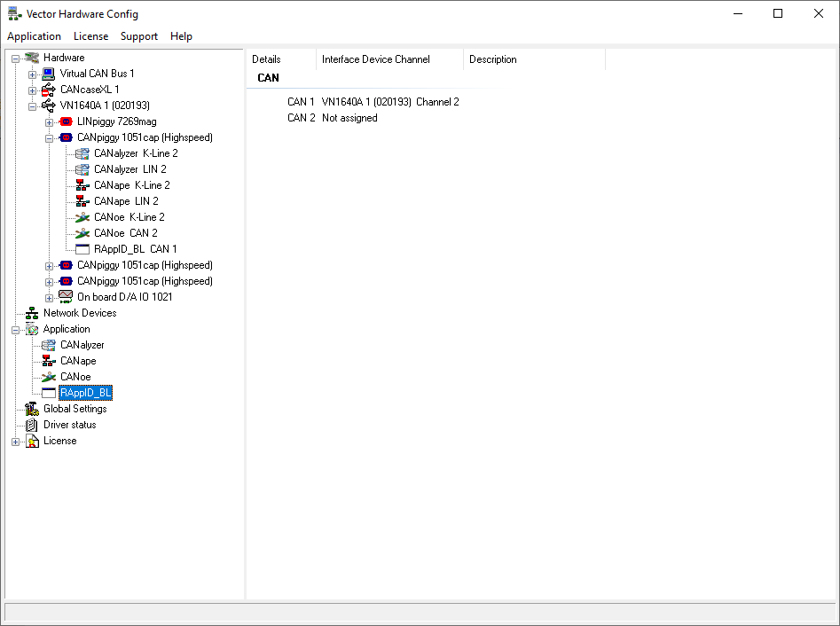Select the CANape application icon
Viewport: 840px width, 626px height.
[49, 360]
